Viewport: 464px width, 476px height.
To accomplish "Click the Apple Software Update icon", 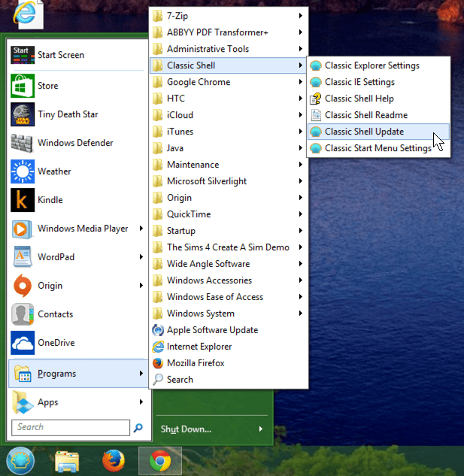I will coord(158,330).
